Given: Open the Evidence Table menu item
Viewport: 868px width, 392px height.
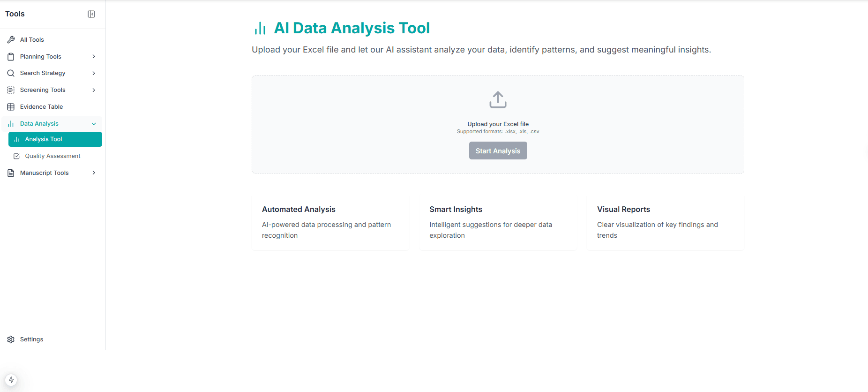Looking at the screenshot, I should (52, 107).
